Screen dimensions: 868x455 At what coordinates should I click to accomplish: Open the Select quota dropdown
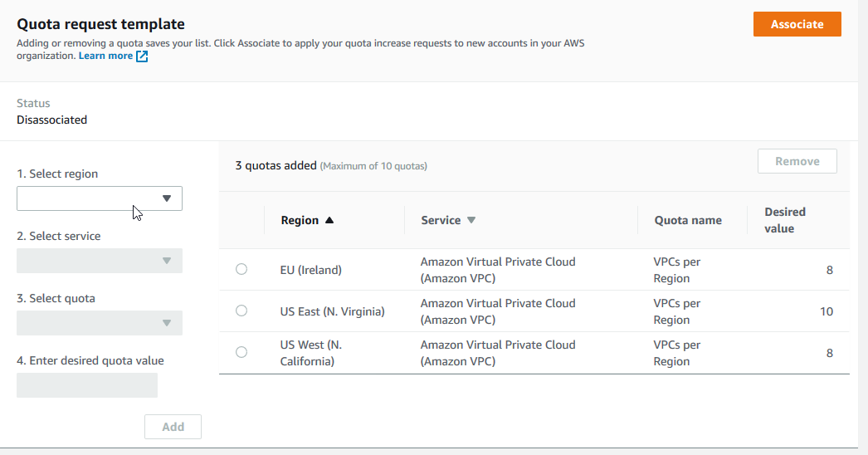pos(100,323)
